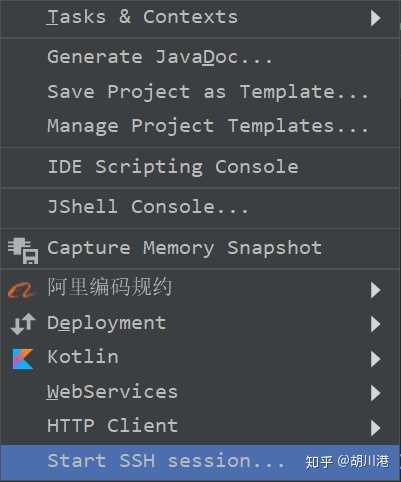Expand the HTTP Client submenu arrow
401x482 pixels.
pyautogui.click(x=376, y=428)
